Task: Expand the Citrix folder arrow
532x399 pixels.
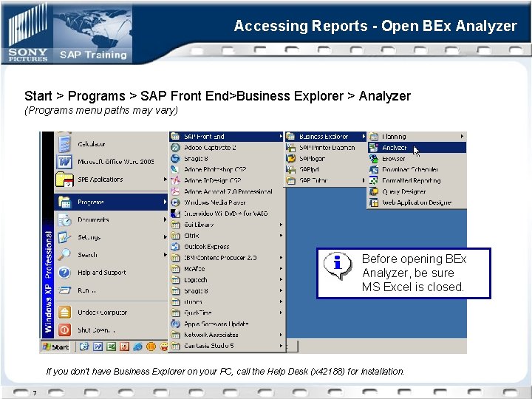Action: (281, 236)
